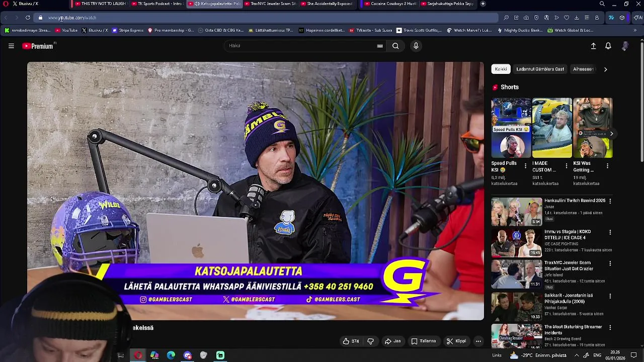This screenshot has height=362, width=644.
Task: Open browser downloads icon
Action: [x=577, y=18]
